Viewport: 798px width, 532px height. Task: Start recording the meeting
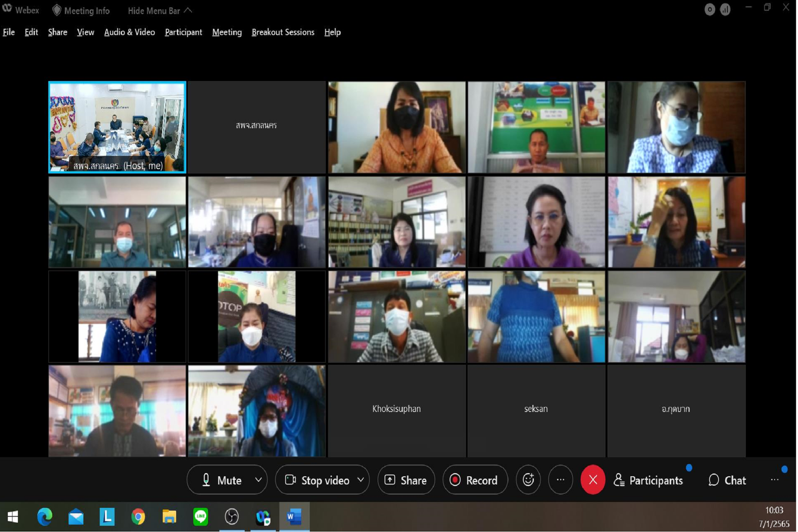475,480
